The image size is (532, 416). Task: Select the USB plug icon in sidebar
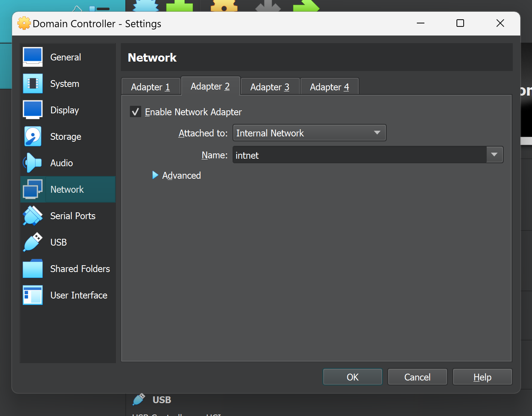pyautogui.click(x=32, y=242)
